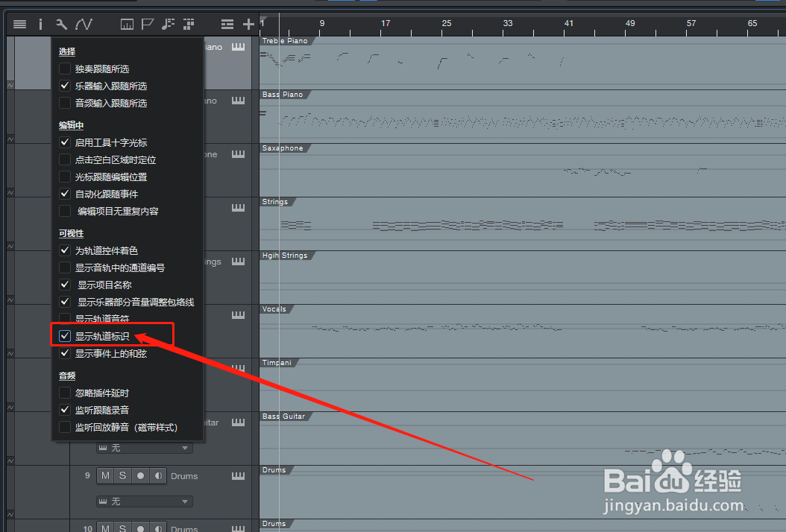Click keyboard icon on Bass Guitar track row
Viewport: 786px width, 532px height.
tap(238, 422)
